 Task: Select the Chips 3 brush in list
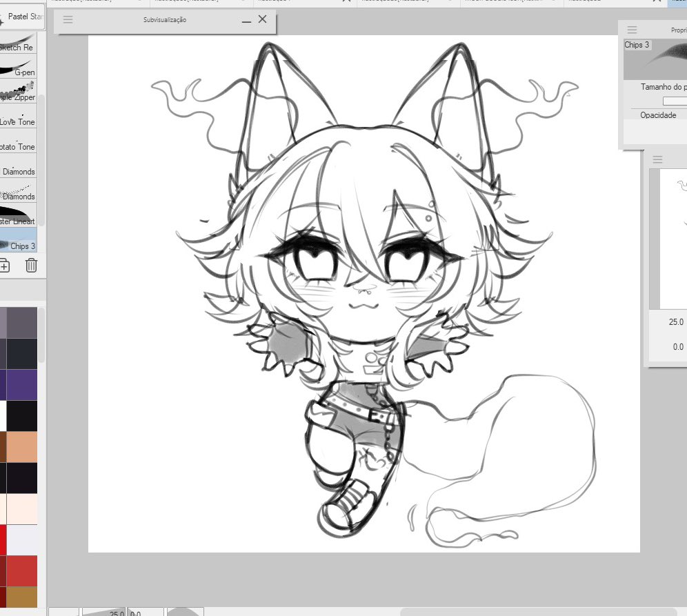pos(19,240)
